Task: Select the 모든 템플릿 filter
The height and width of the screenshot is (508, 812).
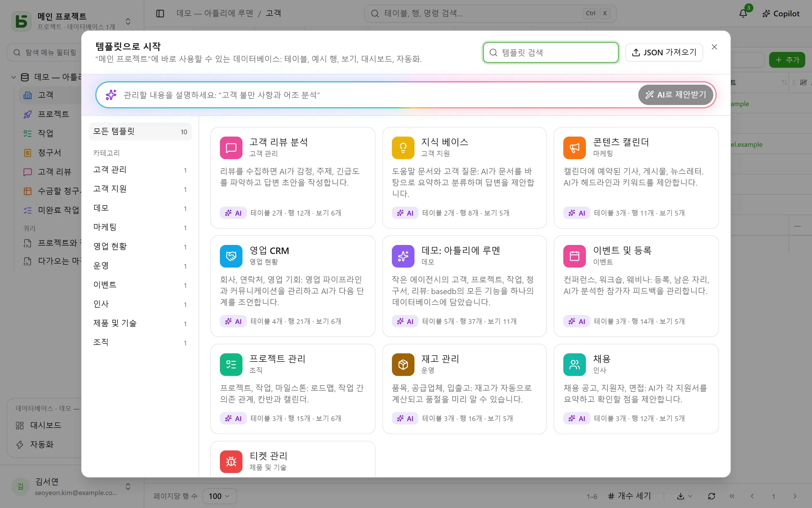Action: [x=140, y=132]
